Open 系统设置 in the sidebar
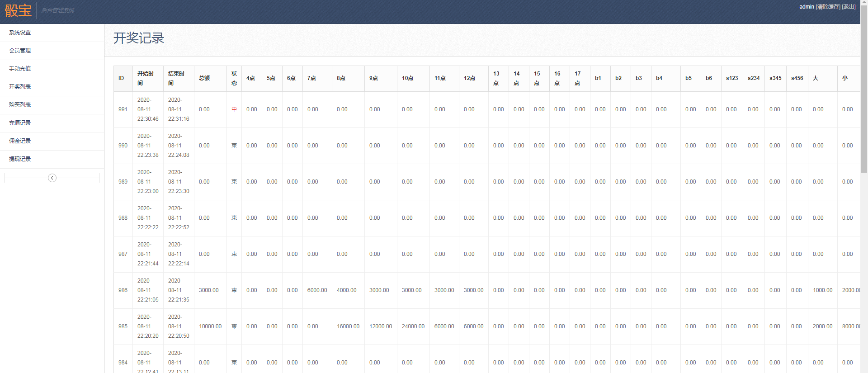 point(20,33)
